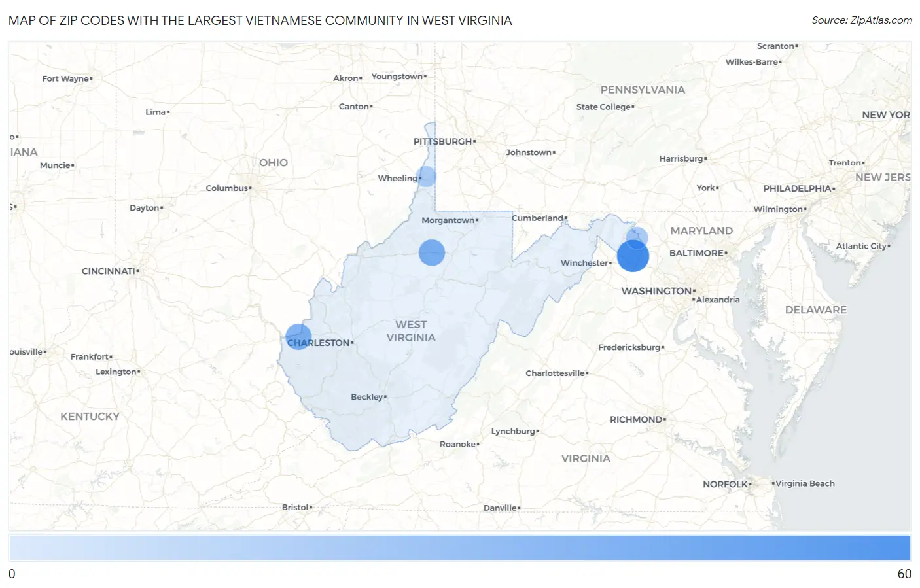Click the PHILADELPHIA city label
920x588 pixels.
pyautogui.click(x=798, y=188)
